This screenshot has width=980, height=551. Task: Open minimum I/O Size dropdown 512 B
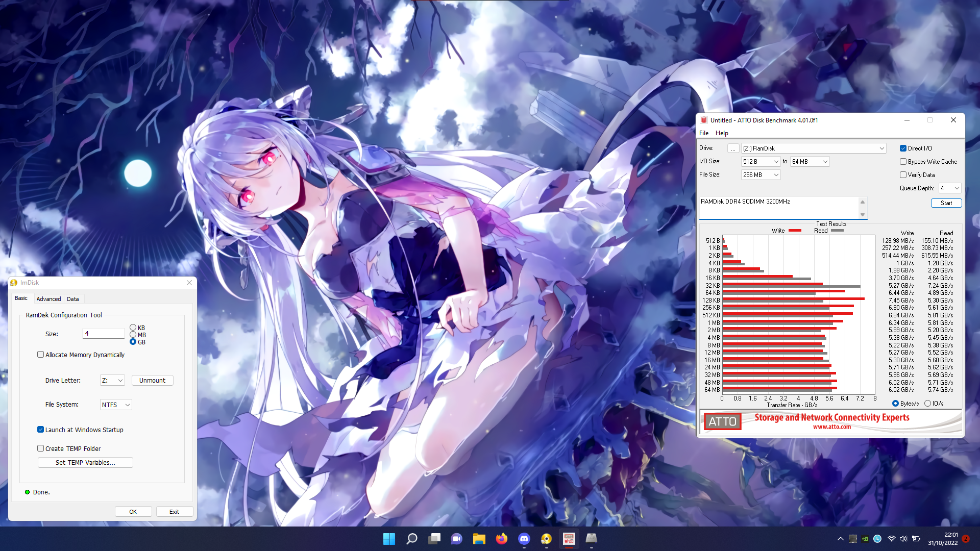761,162
